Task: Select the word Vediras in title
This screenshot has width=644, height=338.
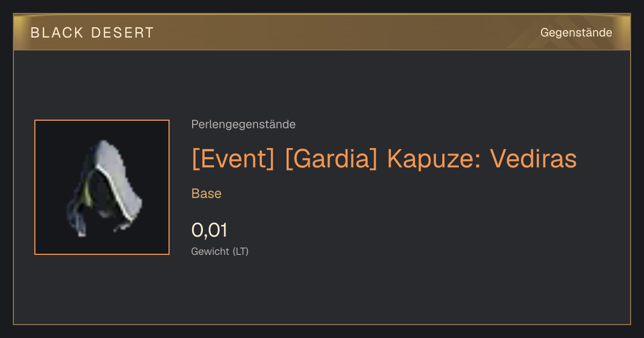Action: 533,159
